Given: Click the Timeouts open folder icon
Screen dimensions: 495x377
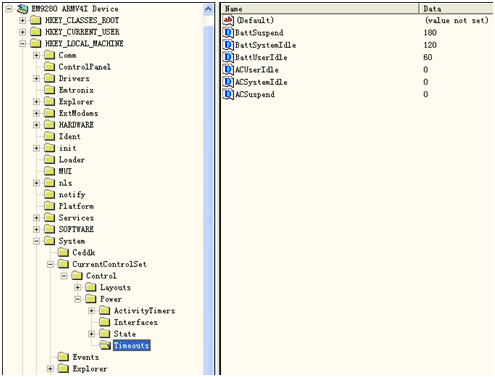Looking at the screenshot, I should point(105,345).
